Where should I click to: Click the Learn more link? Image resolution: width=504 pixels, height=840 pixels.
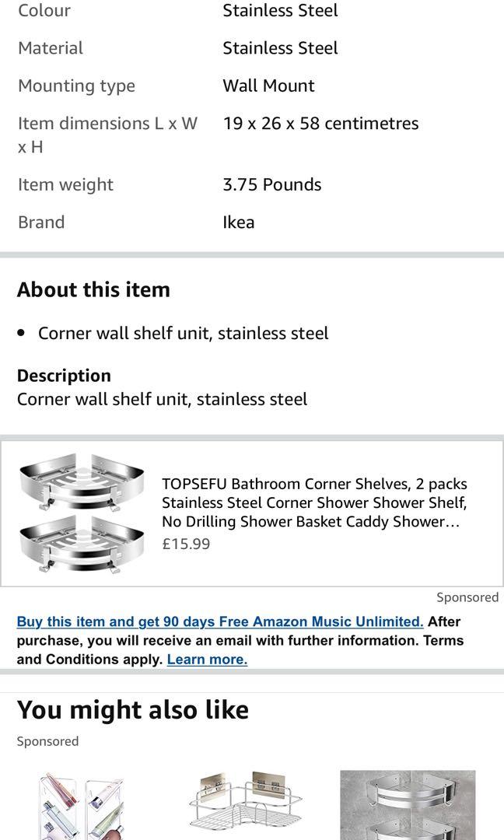tap(207, 660)
